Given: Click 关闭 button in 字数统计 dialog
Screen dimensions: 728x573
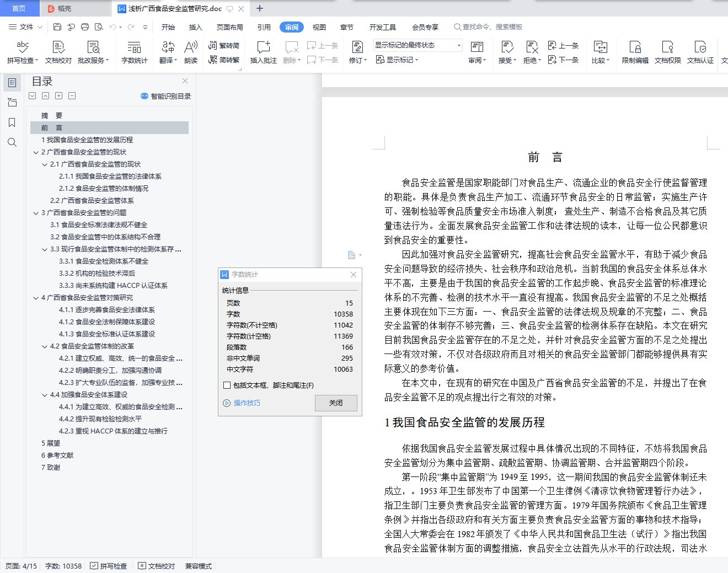Looking at the screenshot, I should (x=336, y=403).
